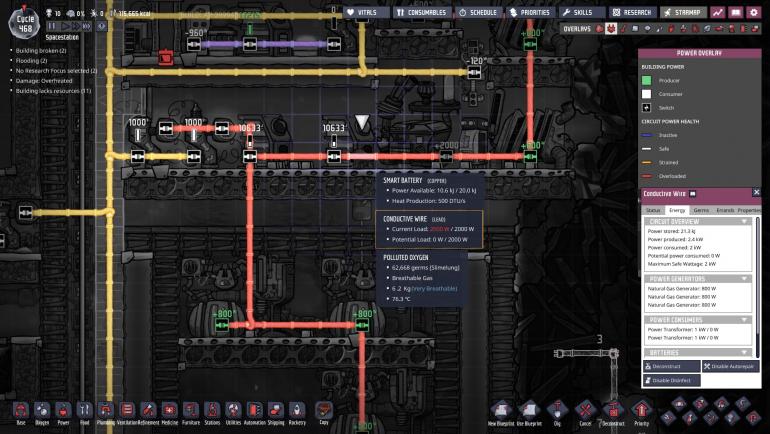
Task: Switch to the Germs tab
Action: pyautogui.click(x=701, y=210)
